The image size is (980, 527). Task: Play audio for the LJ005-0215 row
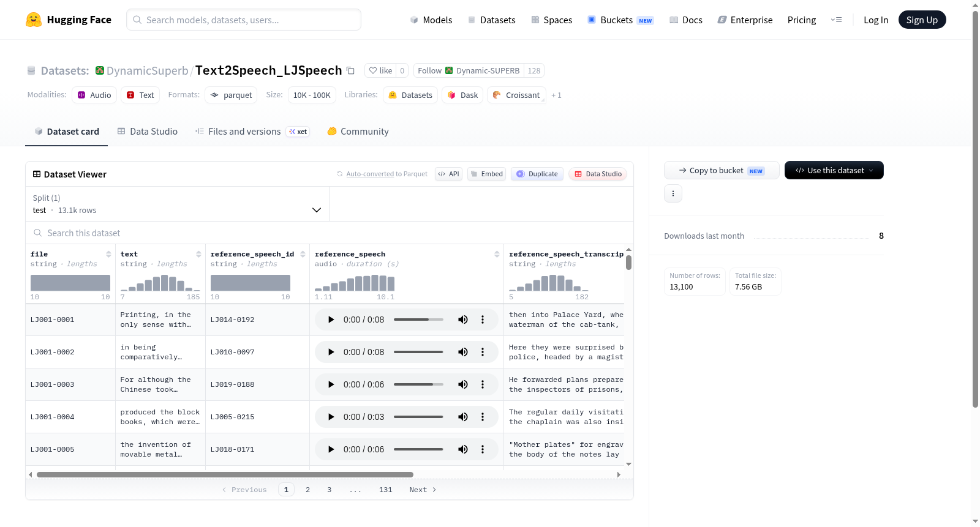(x=331, y=417)
